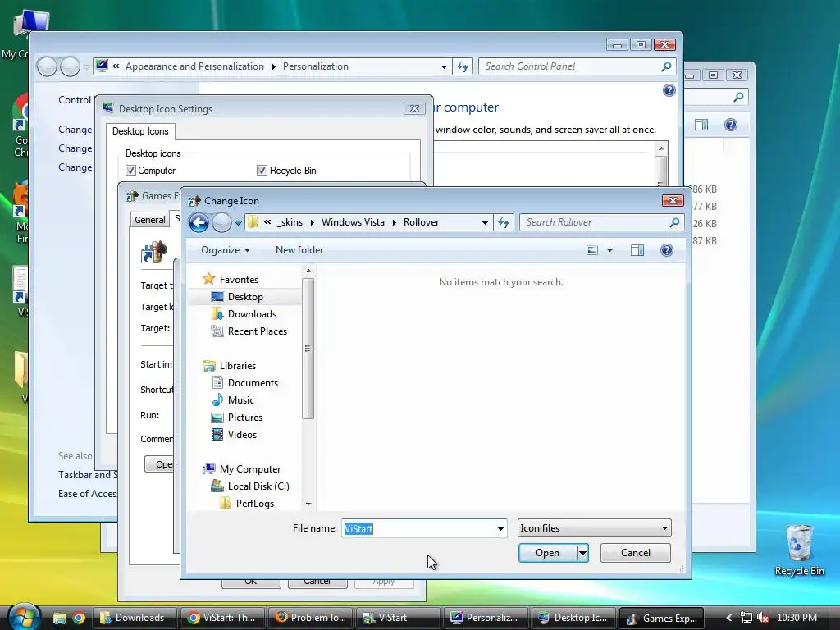
Task: Click the search magnifier in Search Rollover box
Action: pyautogui.click(x=674, y=222)
